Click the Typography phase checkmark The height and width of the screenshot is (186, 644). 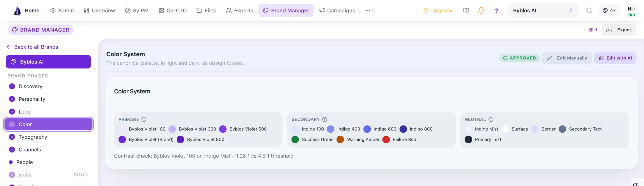click(12, 137)
